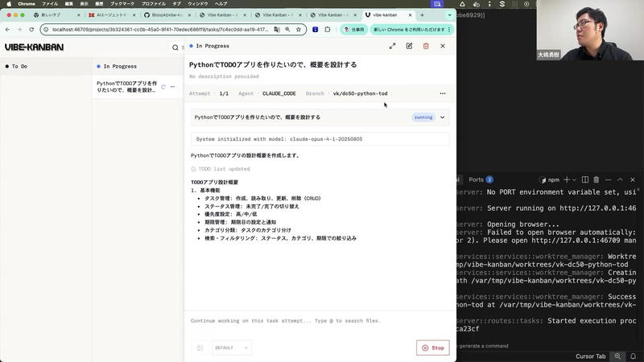This screenshot has width=644, height=362.
Task: Click the VIBE-KANBAN logo
Action: (x=34, y=47)
